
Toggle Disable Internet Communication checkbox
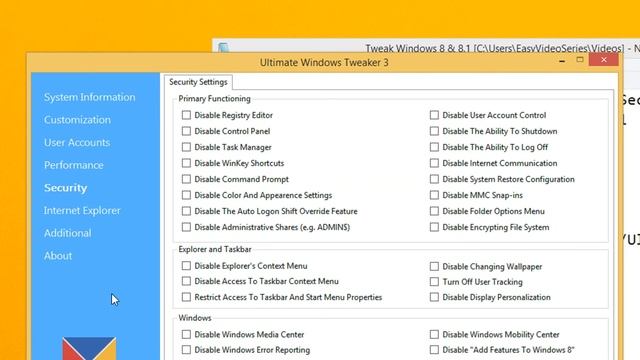pyautogui.click(x=434, y=163)
